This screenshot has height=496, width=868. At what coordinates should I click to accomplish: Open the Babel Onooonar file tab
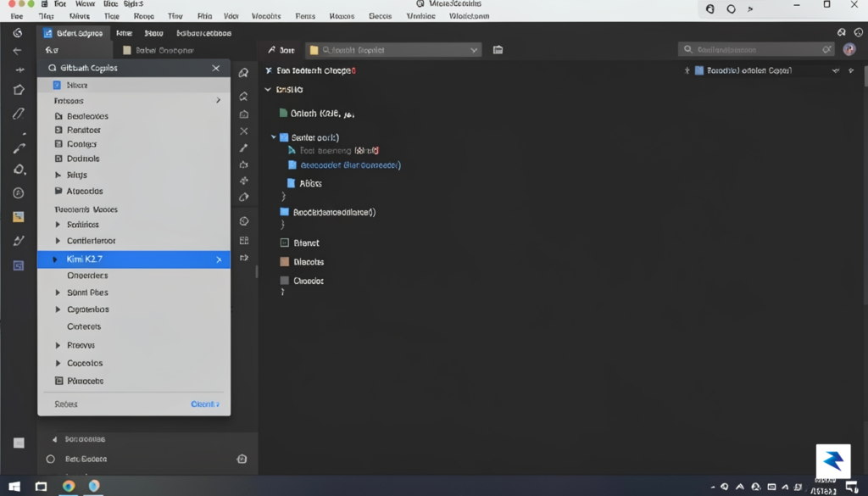[x=159, y=50]
